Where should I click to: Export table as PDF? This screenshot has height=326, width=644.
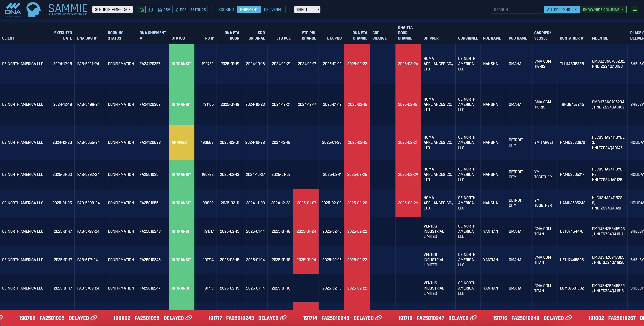tap(180, 10)
